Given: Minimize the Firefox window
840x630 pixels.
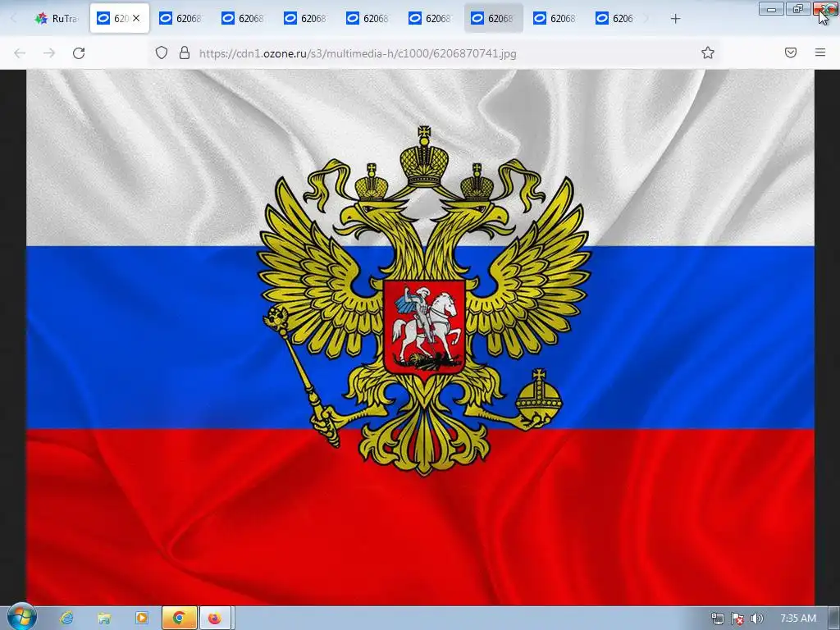Looking at the screenshot, I should tap(771, 8).
